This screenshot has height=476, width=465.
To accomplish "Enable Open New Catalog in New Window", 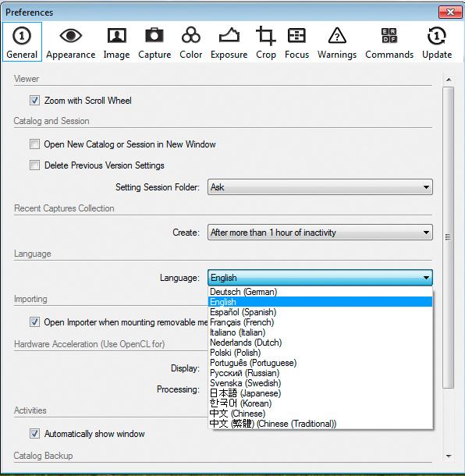I will point(34,144).
